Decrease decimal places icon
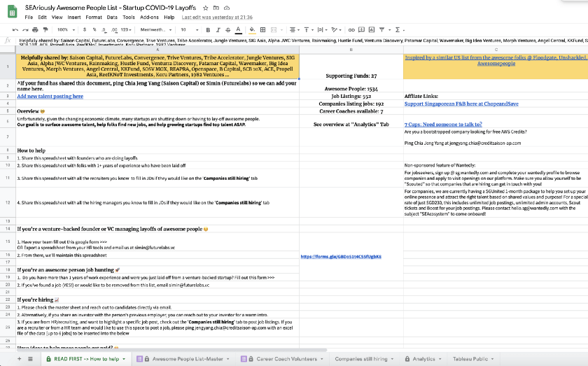The height and width of the screenshot is (366, 588). (104, 29)
